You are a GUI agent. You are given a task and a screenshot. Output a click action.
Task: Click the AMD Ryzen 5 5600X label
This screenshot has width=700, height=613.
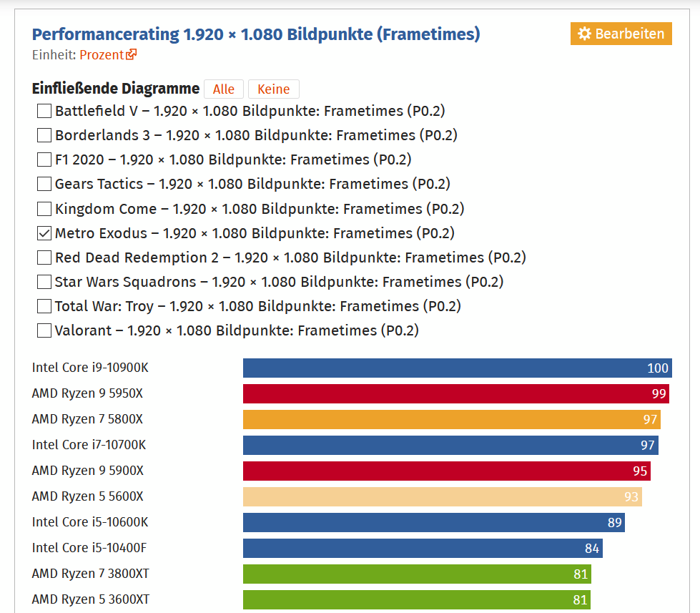87,497
